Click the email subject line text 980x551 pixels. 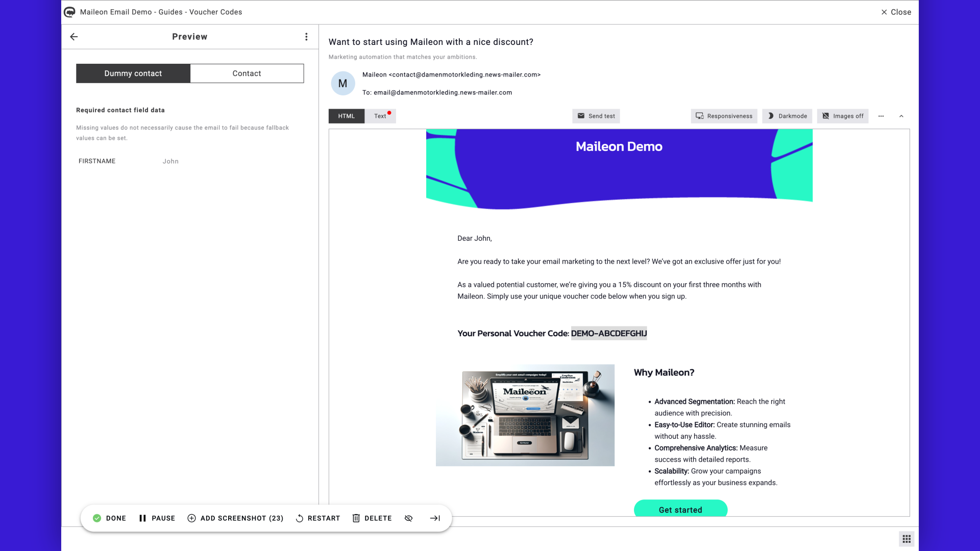pyautogui.click(x=431, y=42)
